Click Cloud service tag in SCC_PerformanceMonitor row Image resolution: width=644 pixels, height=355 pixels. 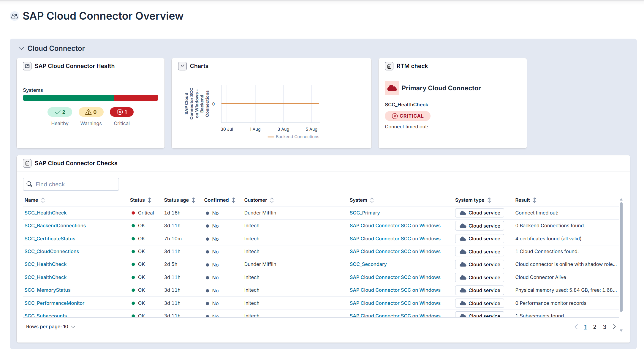(480, 303)
